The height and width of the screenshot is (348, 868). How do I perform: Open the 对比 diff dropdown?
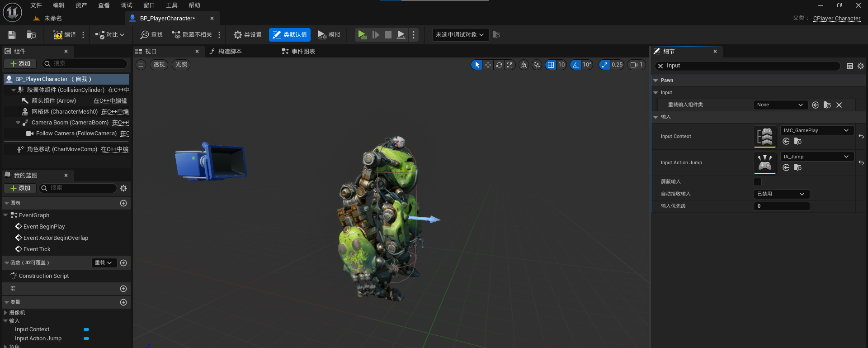coord(110,35)
